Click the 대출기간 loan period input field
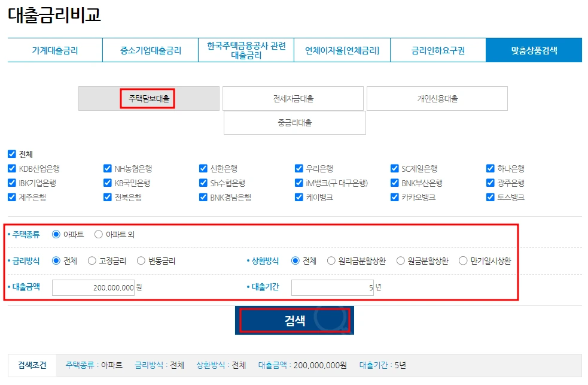The width and height of the screenshot is (588, 385). click(332, 288)
